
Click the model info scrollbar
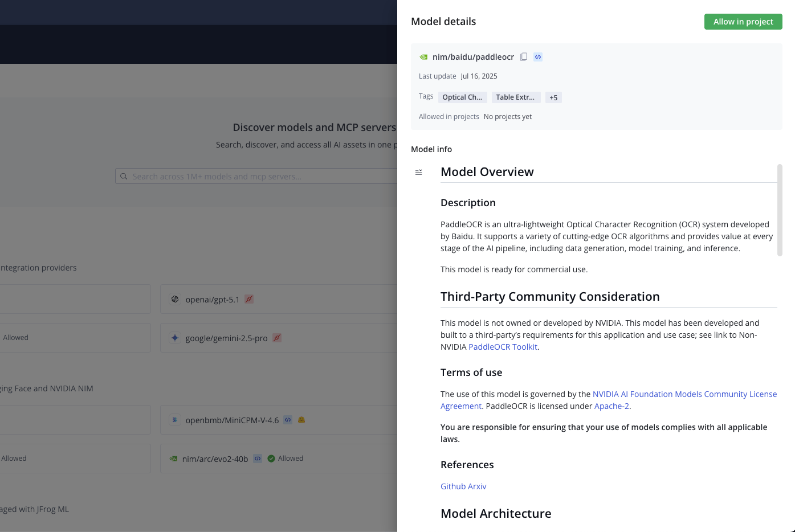click(780, 210)
